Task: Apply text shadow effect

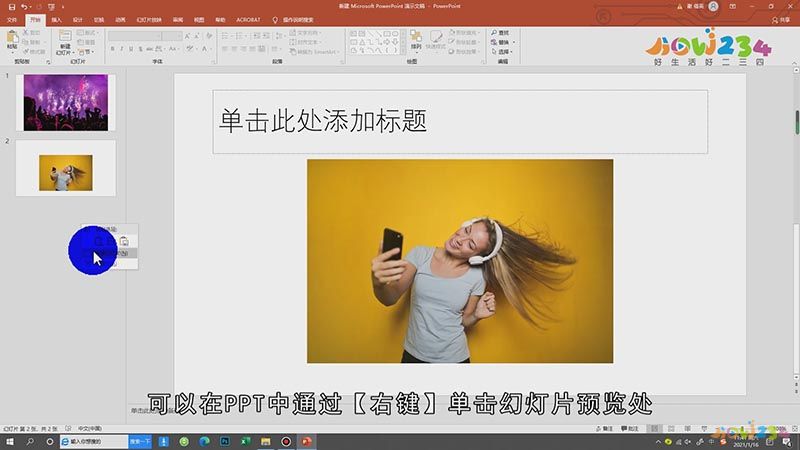Action: point(140,49)
